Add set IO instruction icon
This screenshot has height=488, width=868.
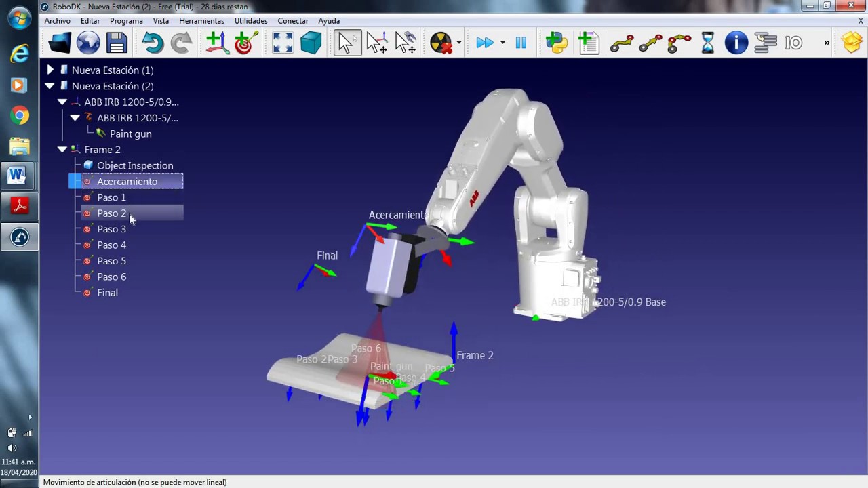[x=794, y=43]
